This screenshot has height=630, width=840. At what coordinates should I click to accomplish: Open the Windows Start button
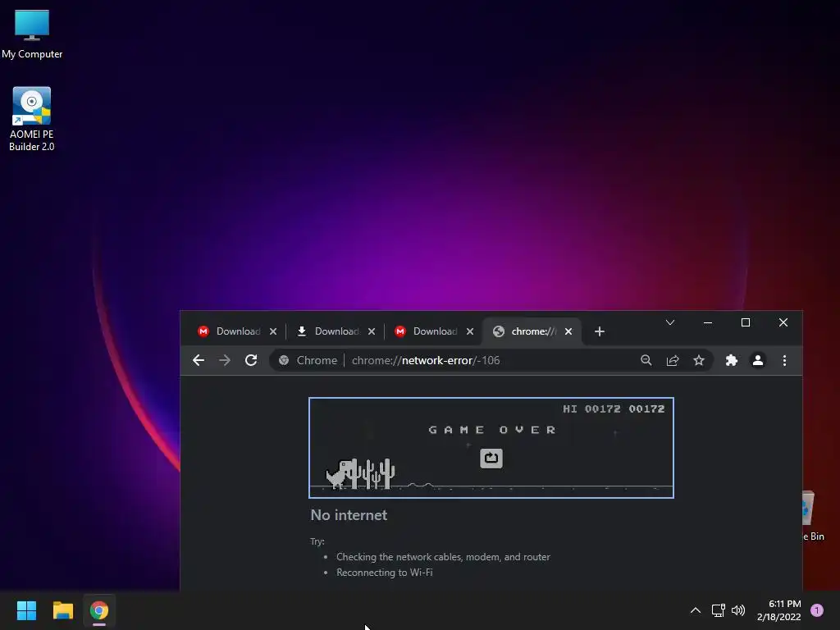click(x=26, y=610)
